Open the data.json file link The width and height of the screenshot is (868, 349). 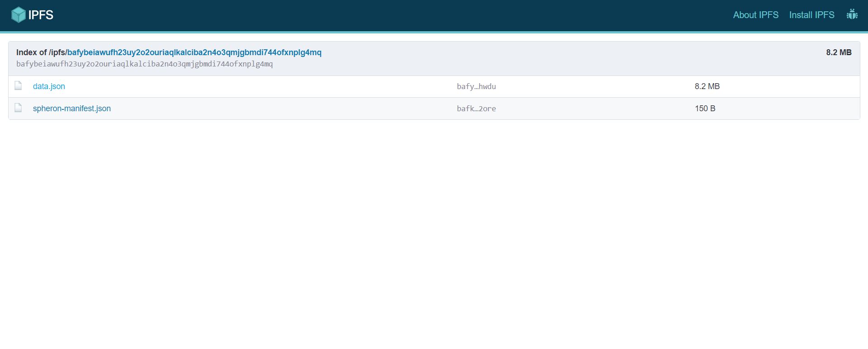point(49,86)
